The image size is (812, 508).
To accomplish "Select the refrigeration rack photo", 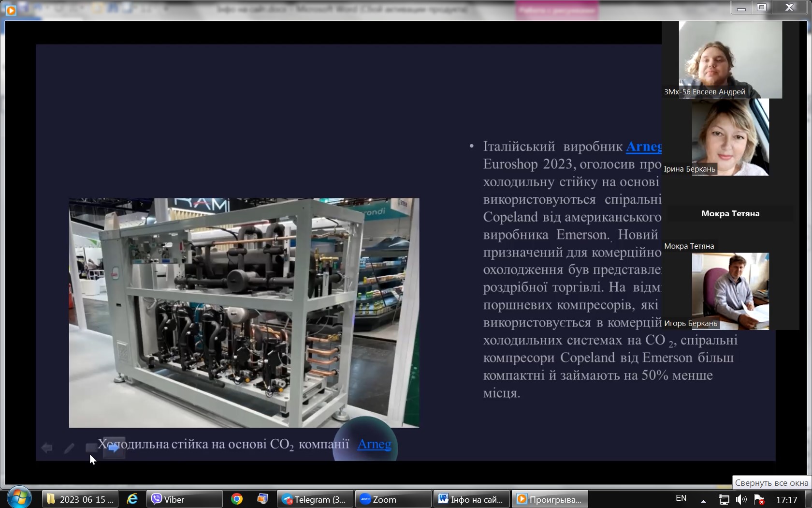I will 244,313.
